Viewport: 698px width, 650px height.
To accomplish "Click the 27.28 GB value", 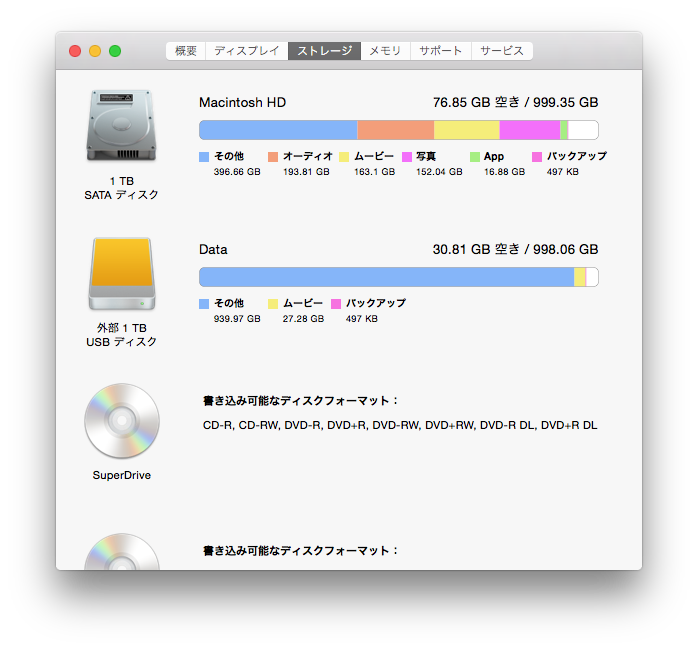I will 303,319.
